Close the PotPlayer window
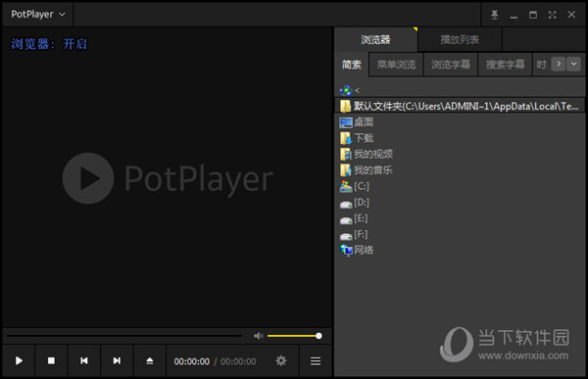The height and width of the screenshot is (379, 588). [x=571, y=15]
